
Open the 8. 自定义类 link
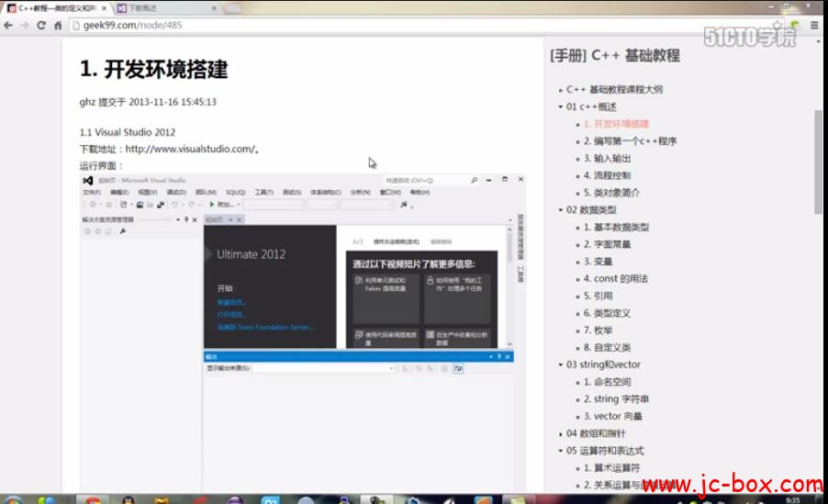click(608, 348)
